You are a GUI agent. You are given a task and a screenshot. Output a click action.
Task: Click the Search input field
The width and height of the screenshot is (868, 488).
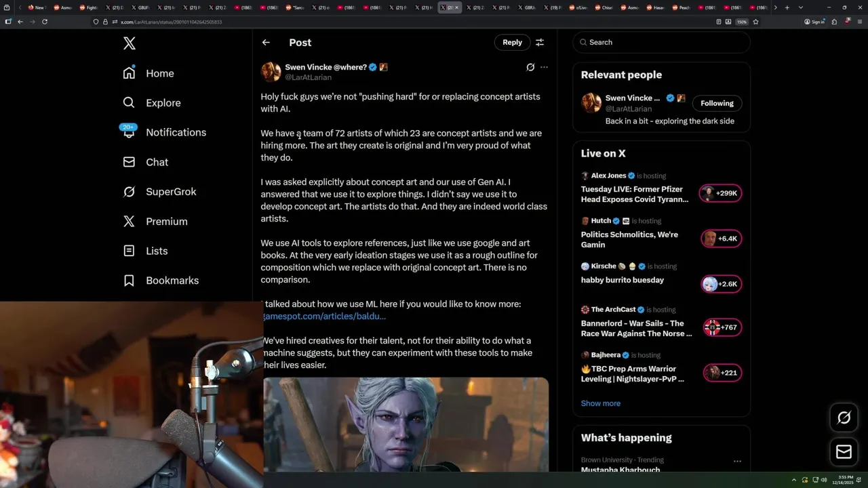click(x=661, y=42)
